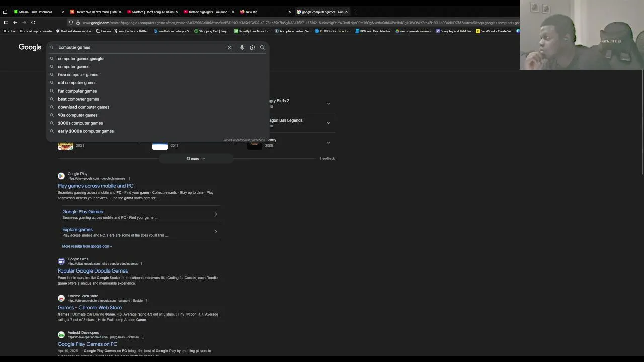Open the Explore games sitelink arrow
This screenshot has height=362, width=644.
[x=216, y=232]
